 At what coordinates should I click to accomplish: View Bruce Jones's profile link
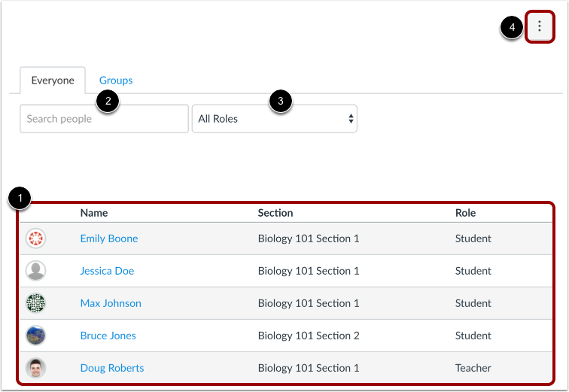point(108,336)
